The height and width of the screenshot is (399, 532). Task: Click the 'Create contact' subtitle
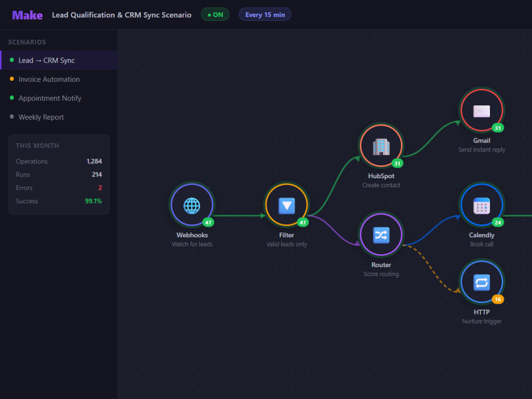(381, 185)
